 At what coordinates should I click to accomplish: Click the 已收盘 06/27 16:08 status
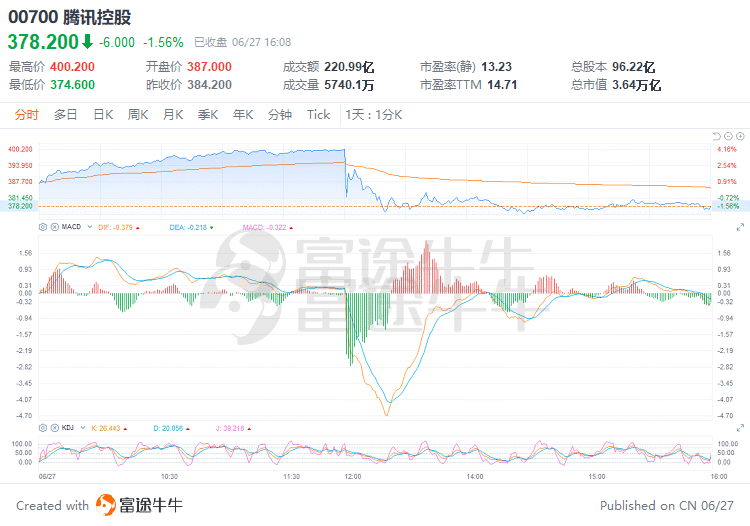(x=243, y=43)
